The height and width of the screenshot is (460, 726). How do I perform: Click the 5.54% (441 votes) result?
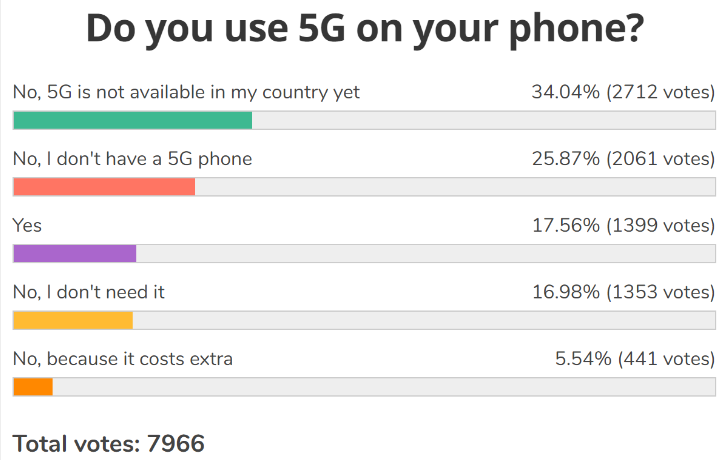[635, 358]
